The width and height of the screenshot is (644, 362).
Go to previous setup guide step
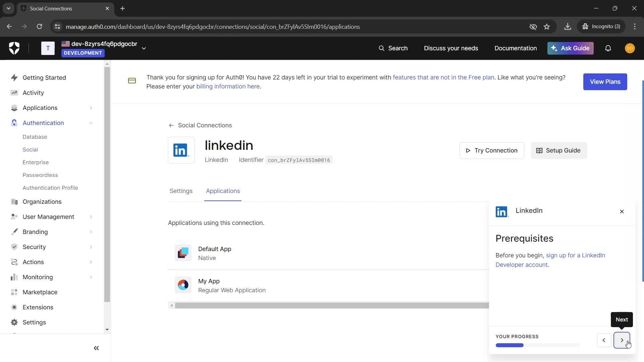pos(604,340)
